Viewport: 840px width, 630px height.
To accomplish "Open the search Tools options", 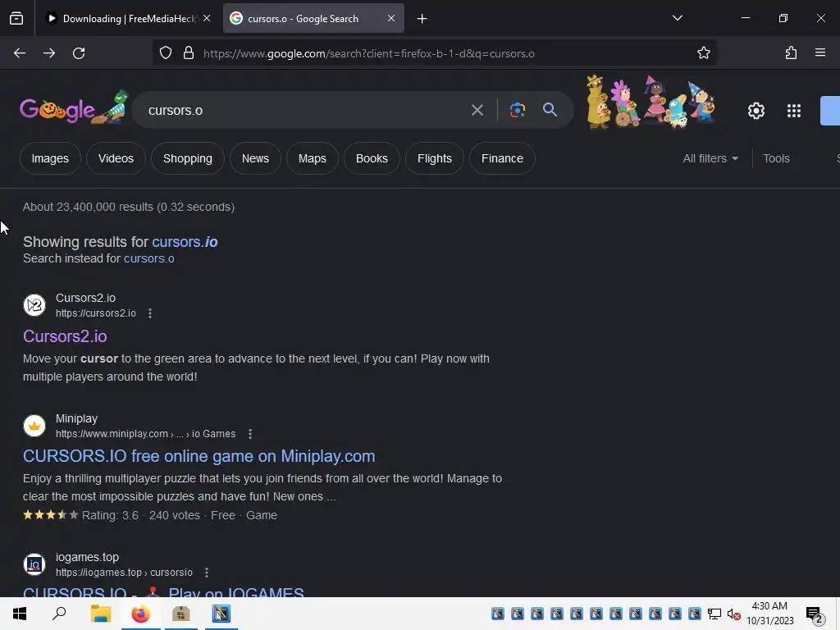I will pos(776,158).
